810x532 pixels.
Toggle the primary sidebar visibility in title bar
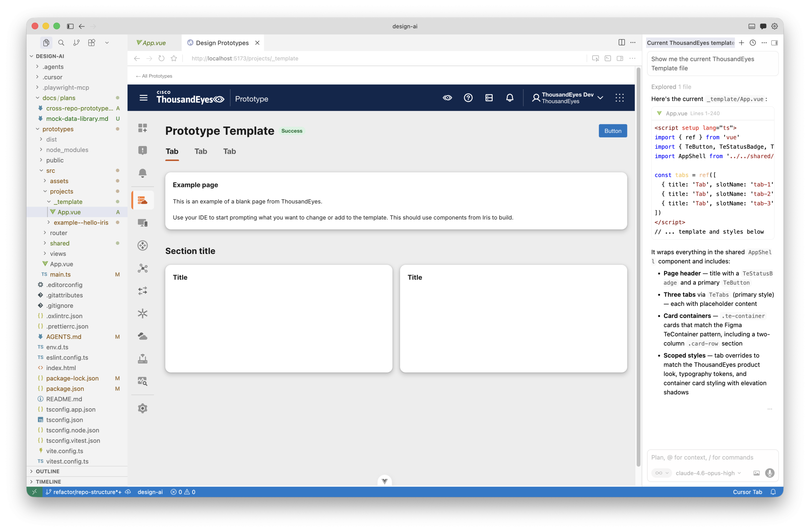(70, 26)
